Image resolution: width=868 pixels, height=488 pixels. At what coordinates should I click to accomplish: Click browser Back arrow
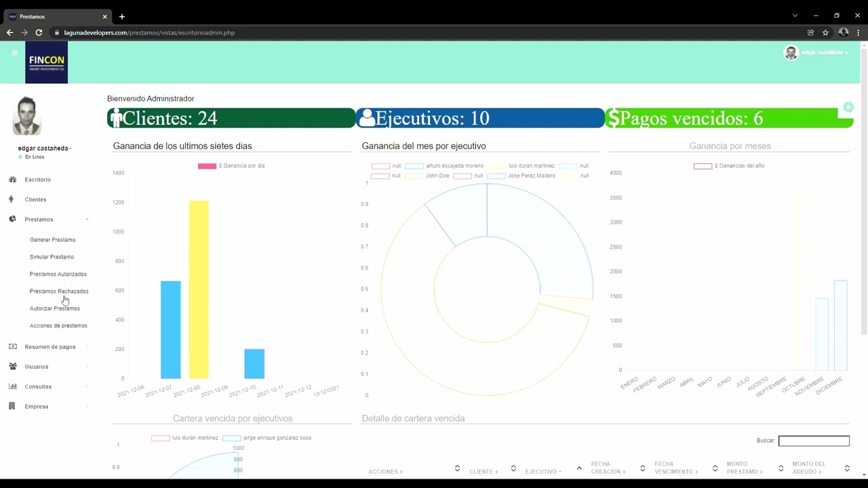9,33
